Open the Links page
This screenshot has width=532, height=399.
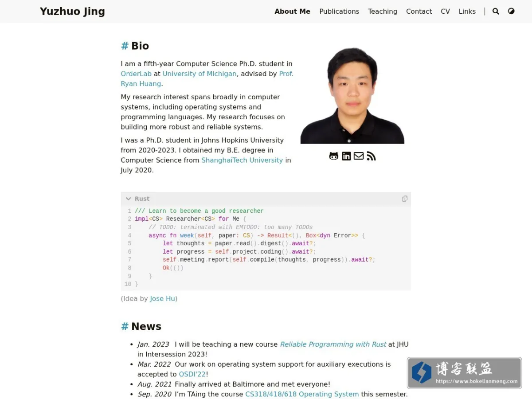pyautogui.click(x=467, y=12)
